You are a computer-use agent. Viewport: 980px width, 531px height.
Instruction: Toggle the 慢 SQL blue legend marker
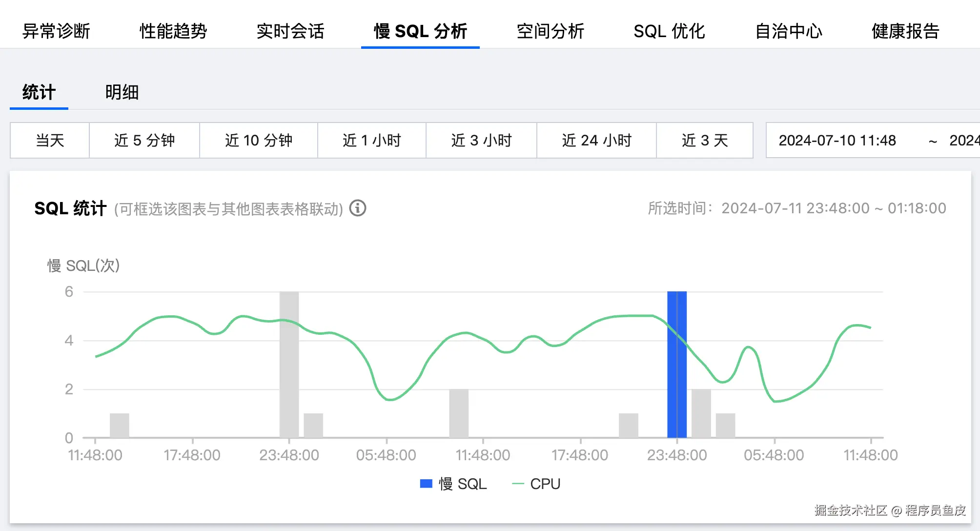(x=426, y=484)
